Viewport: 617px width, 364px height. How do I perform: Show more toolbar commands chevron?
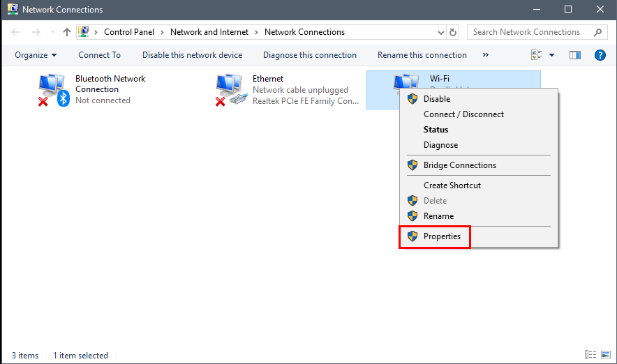pyautogui.click(x=486, y=55)
